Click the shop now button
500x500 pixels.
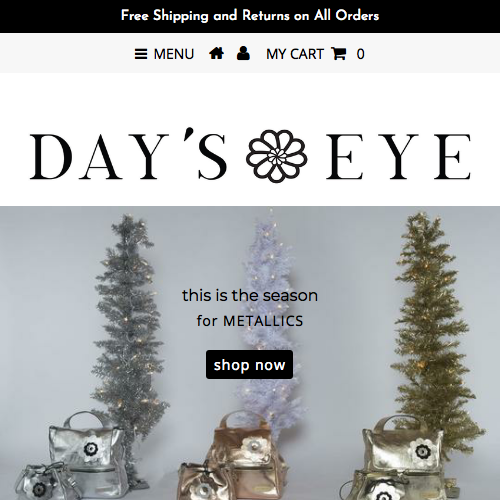click(249, 365)
